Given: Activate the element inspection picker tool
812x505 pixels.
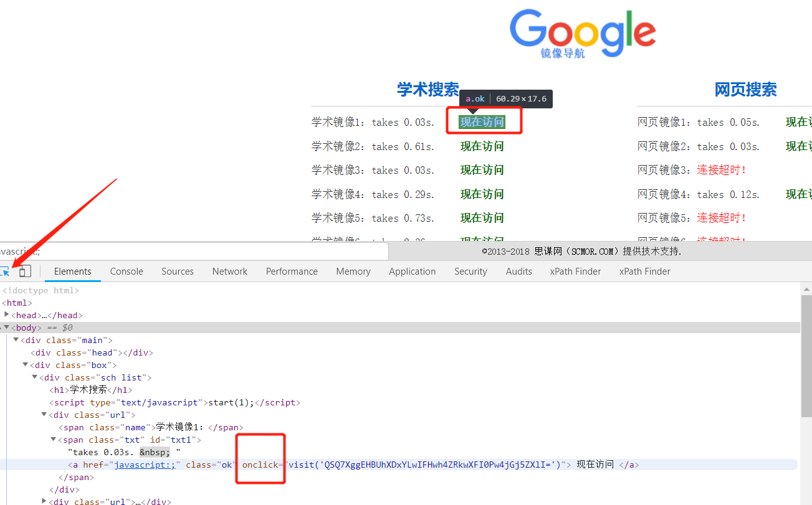Looking at the screenshot, I should click(6, 271).
